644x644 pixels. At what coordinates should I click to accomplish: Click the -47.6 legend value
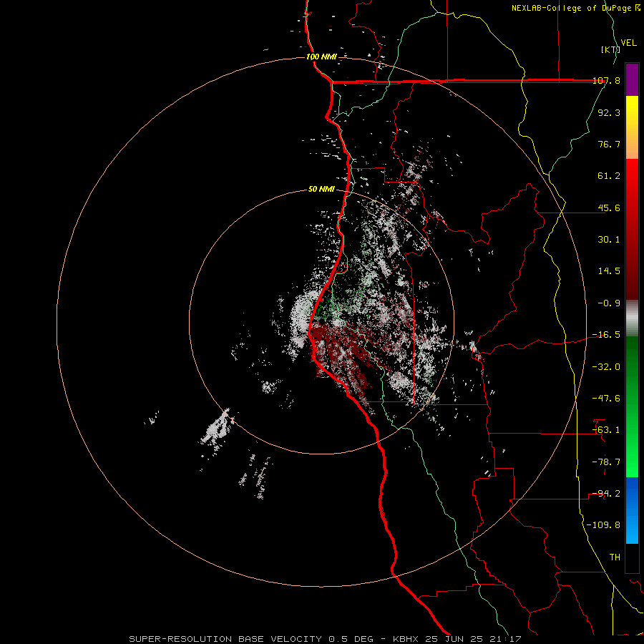[606, 399]
